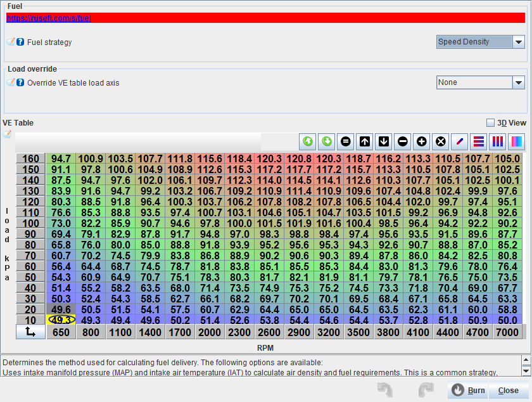Click the green left-arrow table button
This screenshot has width=532, height=402.
(308, 141)
